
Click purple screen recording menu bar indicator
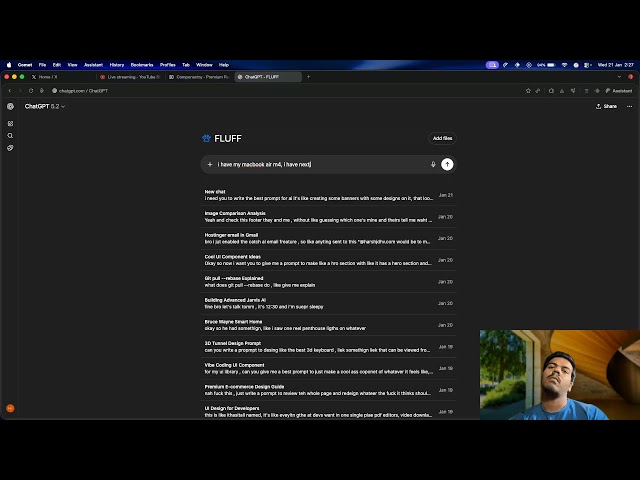(x=492, y=65)
